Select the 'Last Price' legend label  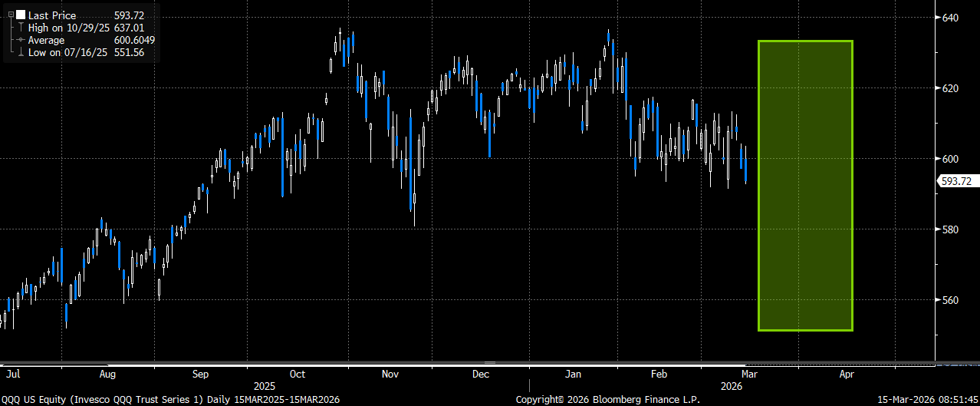[x=51, y=15]
